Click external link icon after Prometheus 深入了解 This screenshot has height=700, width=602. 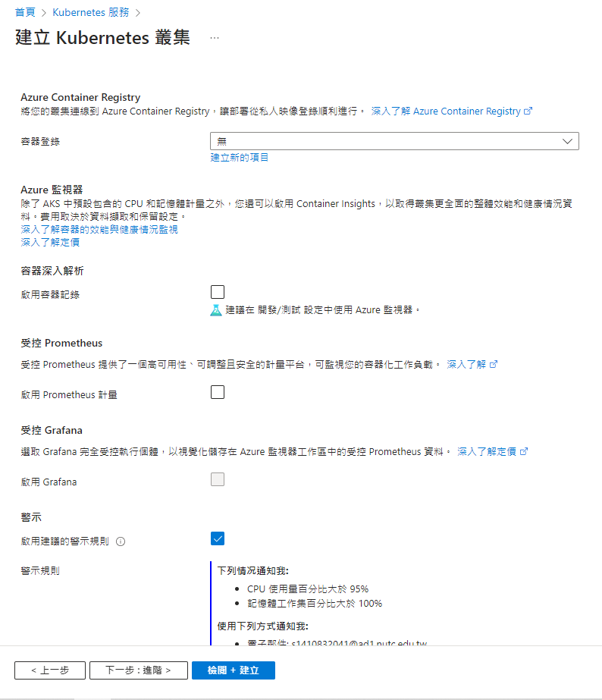pyautogui.click(x=493, y=364)
